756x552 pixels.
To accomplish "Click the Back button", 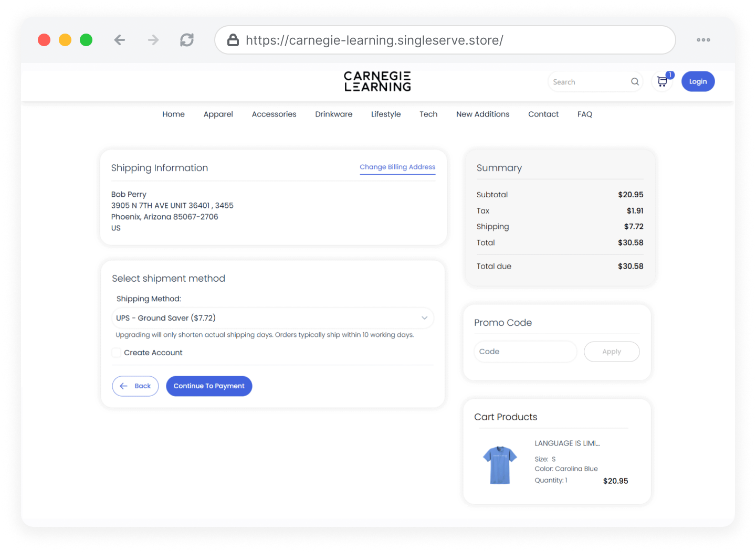I will click(135, 386).
